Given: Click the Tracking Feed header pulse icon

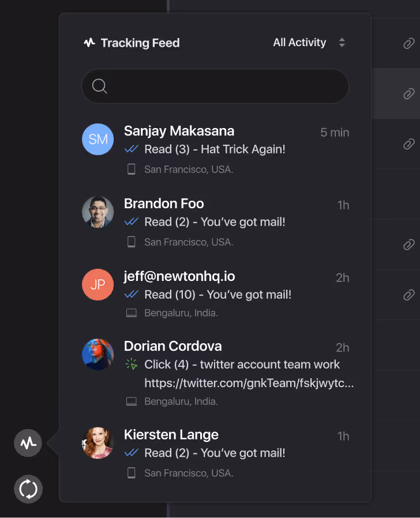Looking at the screenshot, I should coord(89,43).
